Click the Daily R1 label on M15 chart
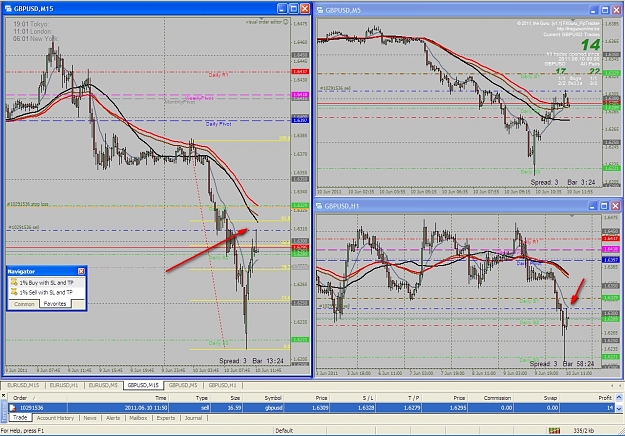The width and height of the screenshot is (625, 436). pyautogui.click(x=218, y=75)
